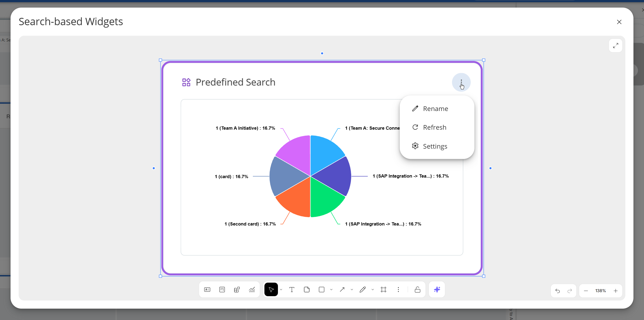Select the Text tool in bottom toolbar
This screenshot has width=644, height=320.
pos(292,290)
